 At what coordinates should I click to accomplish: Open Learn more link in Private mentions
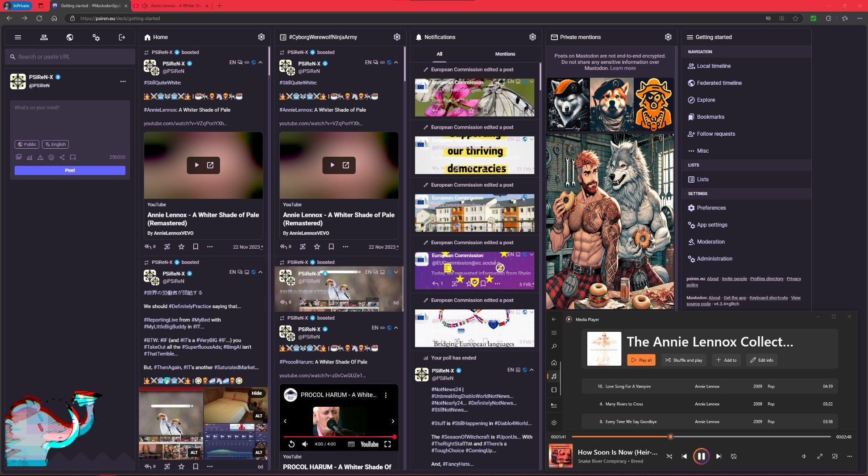point(623,68)
